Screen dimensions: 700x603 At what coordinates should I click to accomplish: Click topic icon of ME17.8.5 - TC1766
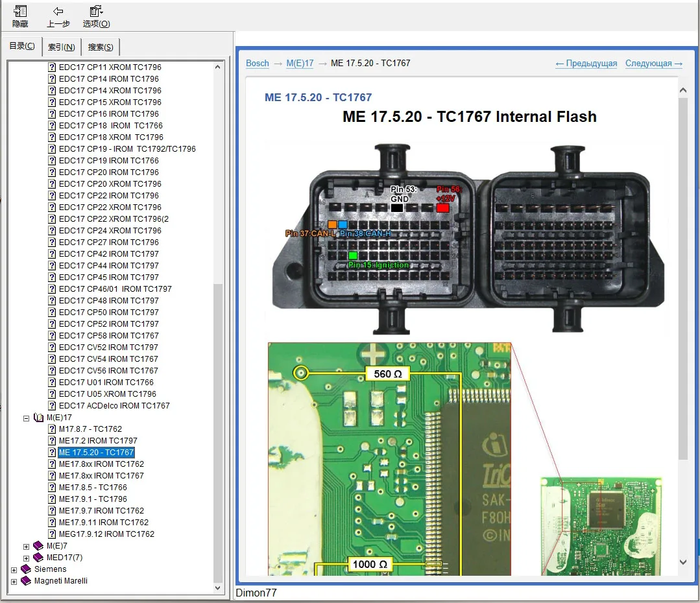[x=53, y=488]
